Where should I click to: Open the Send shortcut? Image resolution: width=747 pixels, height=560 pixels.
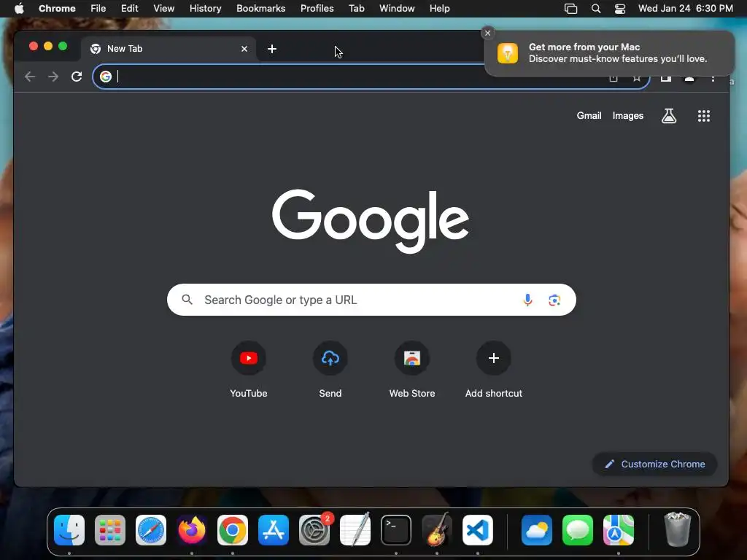click(330, 358)
